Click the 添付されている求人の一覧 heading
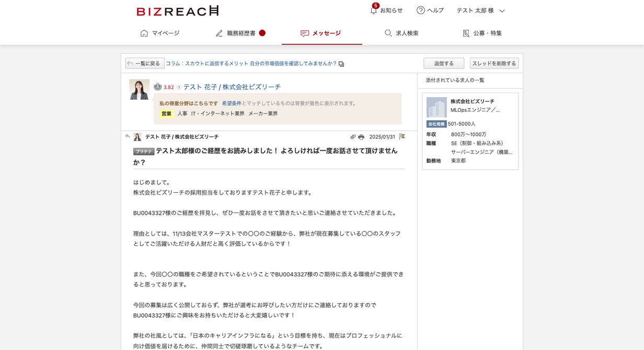The image size is (644, 350). coord(455,80)
